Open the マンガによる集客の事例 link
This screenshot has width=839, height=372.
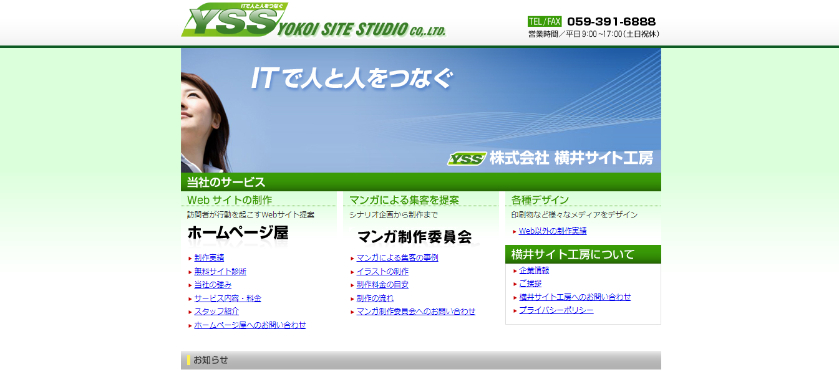[398, 258]
